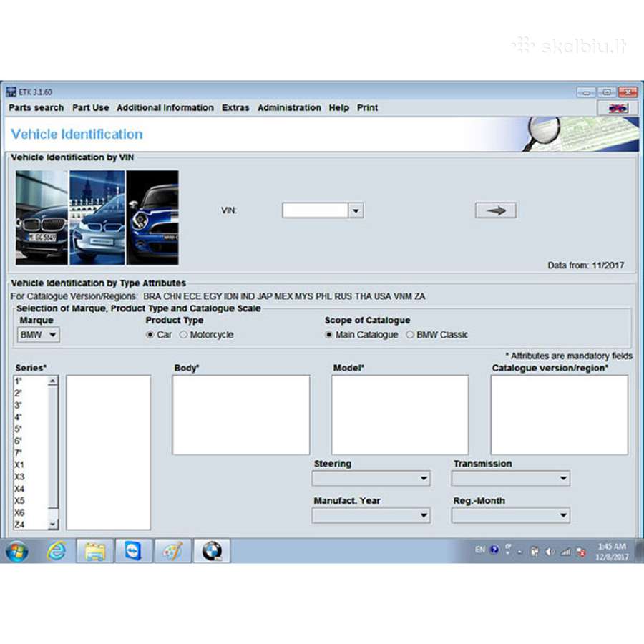Select series 5' in Series list
This screenshot has width=644, height=644.
coord(31,429)
